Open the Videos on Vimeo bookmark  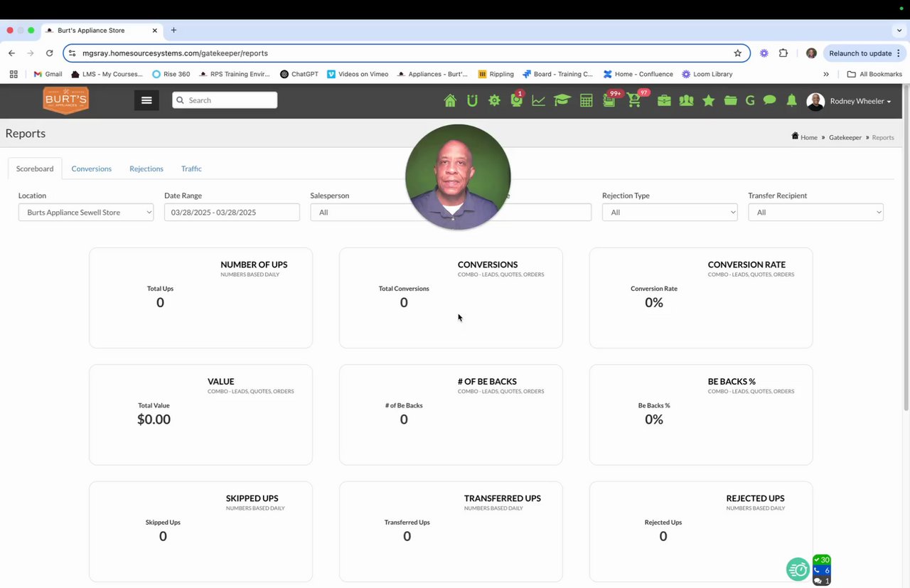point(357,74)
